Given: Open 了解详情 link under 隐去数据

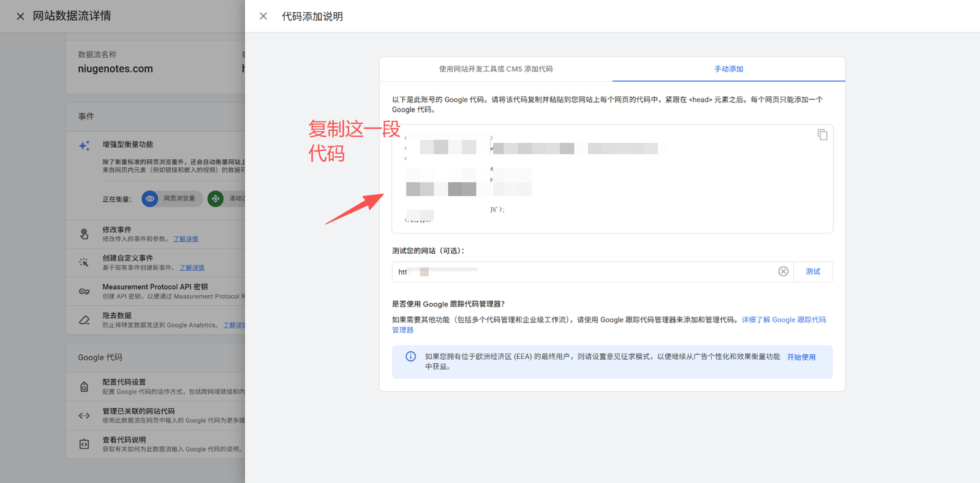Looking at the screenshot, I should tap(234, 325).
